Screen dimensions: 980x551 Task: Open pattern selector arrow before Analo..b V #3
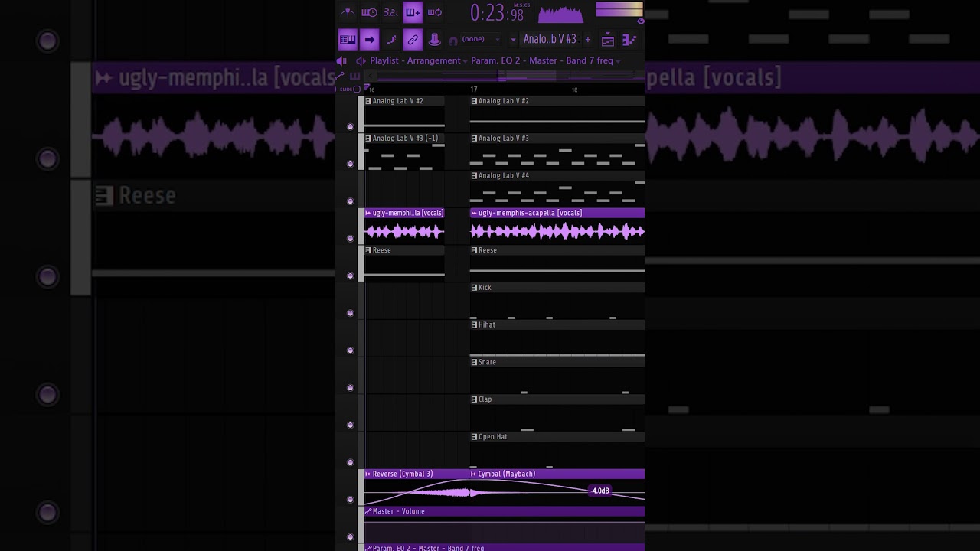(x=513, y=40)
